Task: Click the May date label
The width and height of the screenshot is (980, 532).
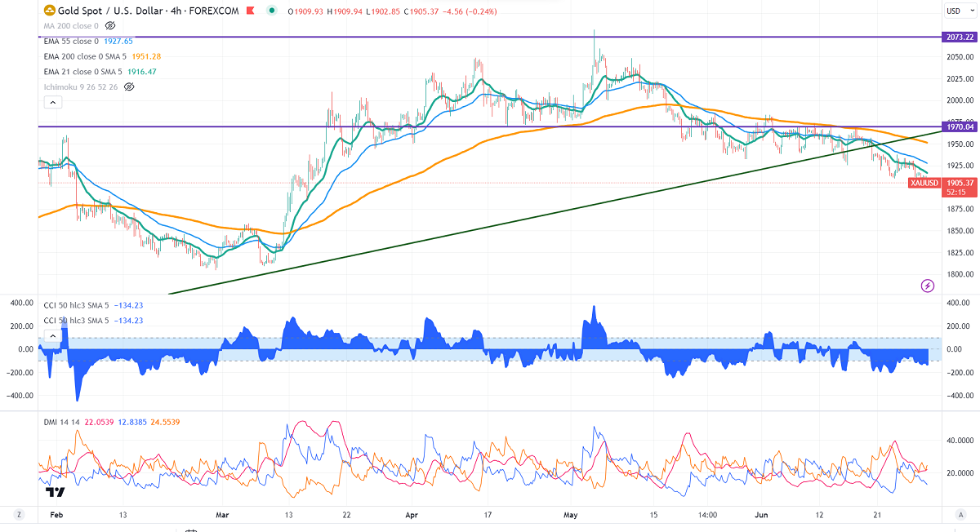Action: 571,516
